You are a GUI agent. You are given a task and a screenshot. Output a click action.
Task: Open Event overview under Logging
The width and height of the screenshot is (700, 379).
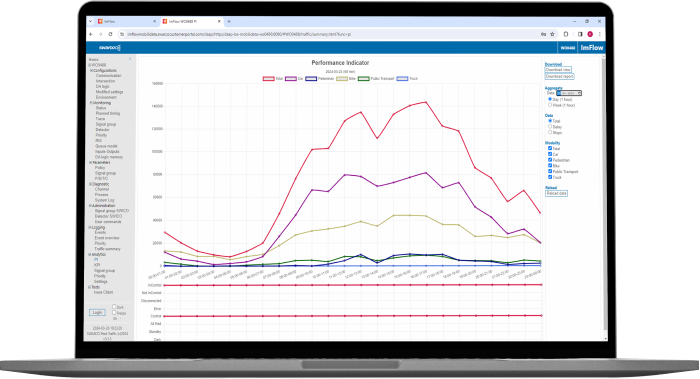coord(107,238)
